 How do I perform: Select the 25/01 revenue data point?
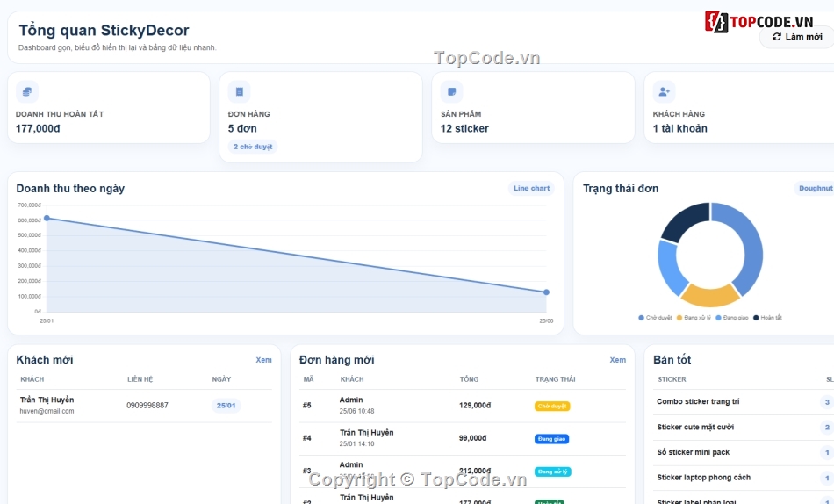click(x=47, y=219)
